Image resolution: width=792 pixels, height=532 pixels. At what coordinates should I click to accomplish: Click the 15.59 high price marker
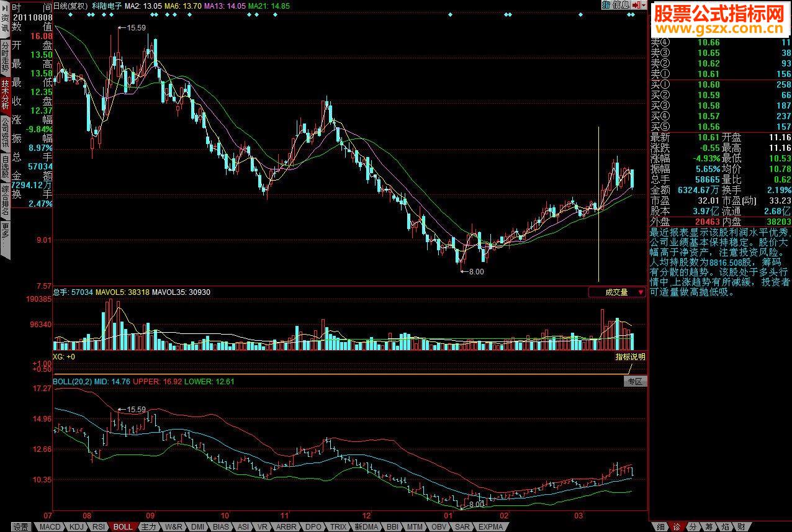click(135, 27)
